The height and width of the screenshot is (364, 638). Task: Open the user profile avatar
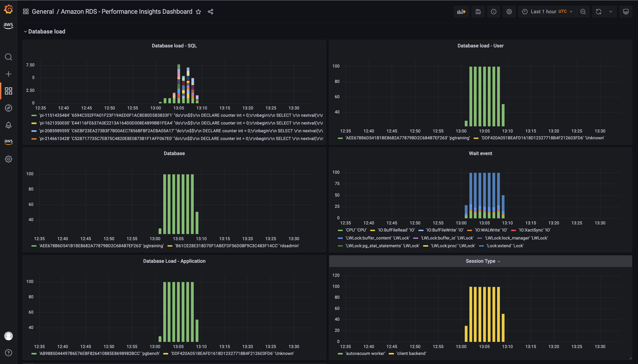click(8, 336)
